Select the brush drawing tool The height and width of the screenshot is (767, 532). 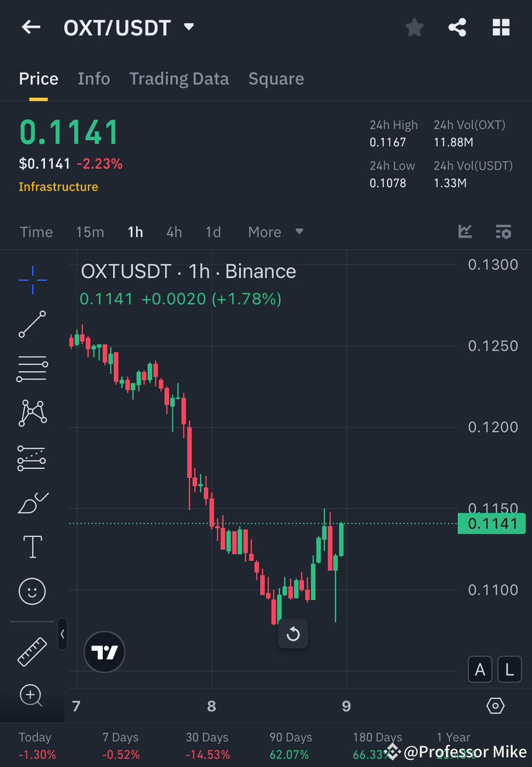coord(32,503)
